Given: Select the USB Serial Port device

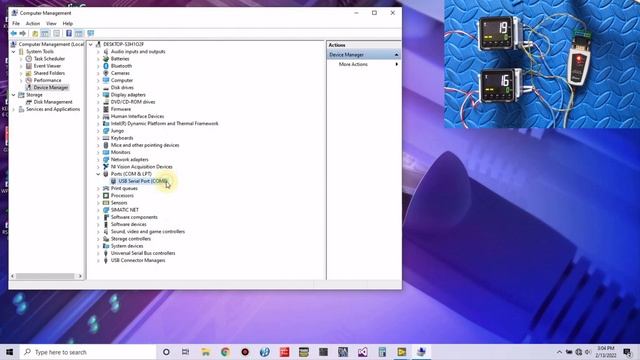Looking at the screenshot, I should tap(142, 181).
